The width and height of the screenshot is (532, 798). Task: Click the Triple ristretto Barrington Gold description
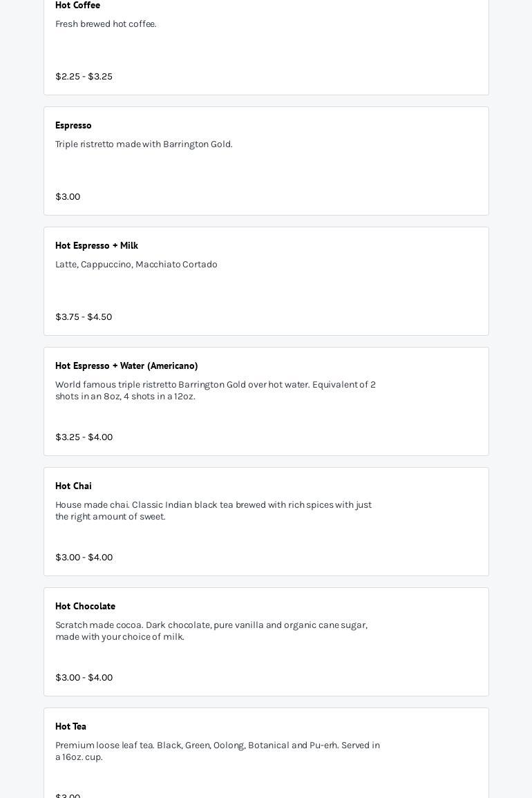pyautogui.click(x=144, y=144)
